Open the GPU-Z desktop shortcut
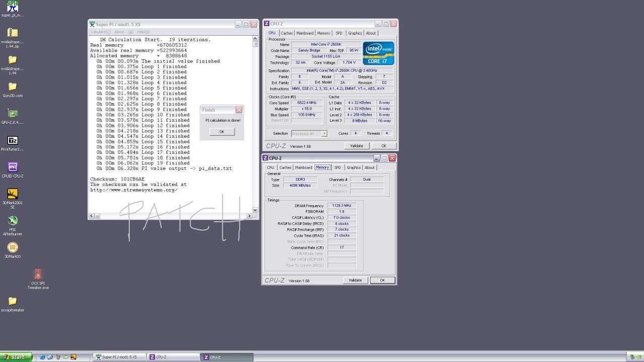 click(x=13, y=114)
